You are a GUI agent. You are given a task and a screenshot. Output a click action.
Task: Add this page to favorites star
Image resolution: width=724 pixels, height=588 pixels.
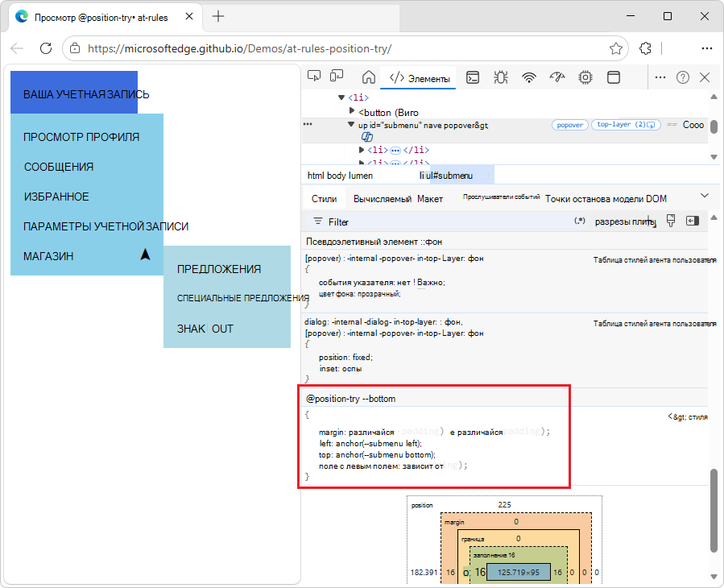point(616,48)
